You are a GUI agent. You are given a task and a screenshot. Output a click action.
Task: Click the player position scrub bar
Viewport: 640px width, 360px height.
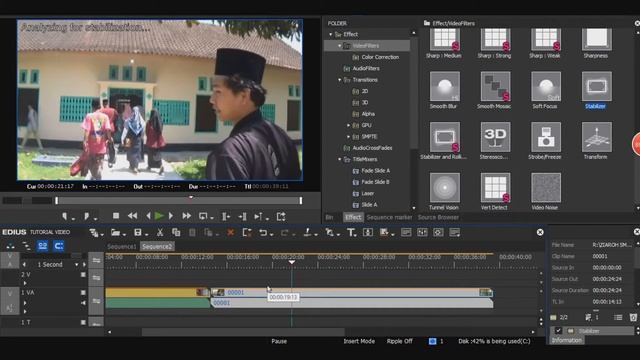coord(179,200)
